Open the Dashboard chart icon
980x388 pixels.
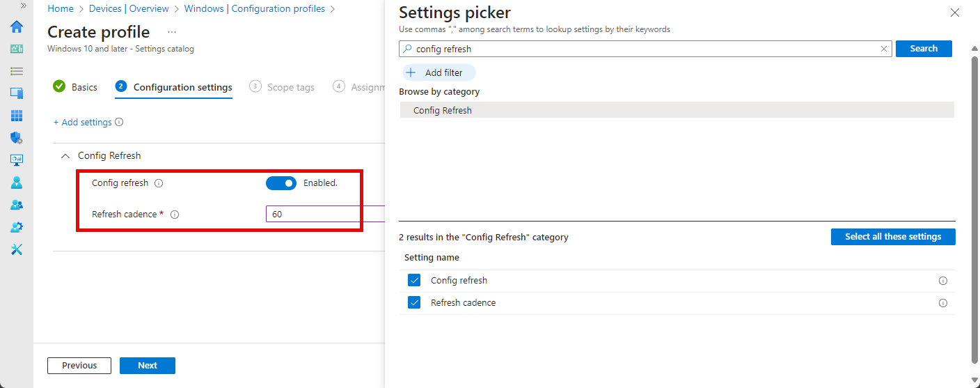pyautogui.click(x=17, y=49)
